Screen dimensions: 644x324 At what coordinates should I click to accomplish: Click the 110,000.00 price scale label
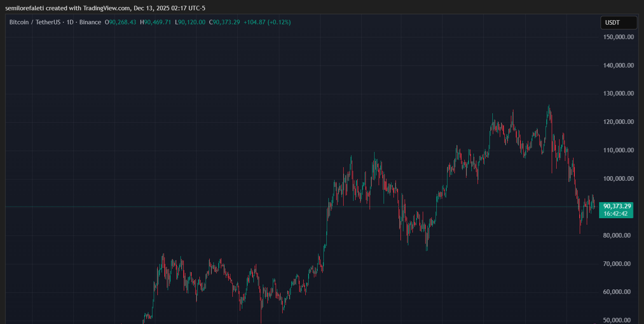click(x=618, y=150)
